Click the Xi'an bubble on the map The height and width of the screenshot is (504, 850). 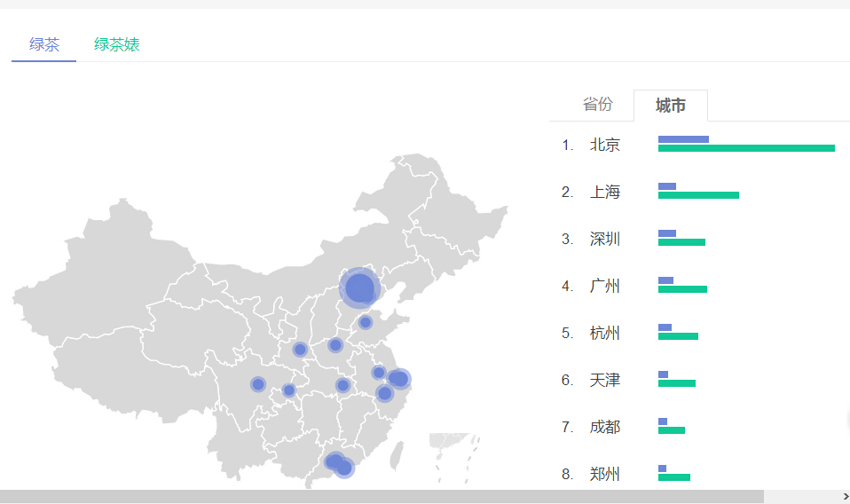tap(300, 350)
